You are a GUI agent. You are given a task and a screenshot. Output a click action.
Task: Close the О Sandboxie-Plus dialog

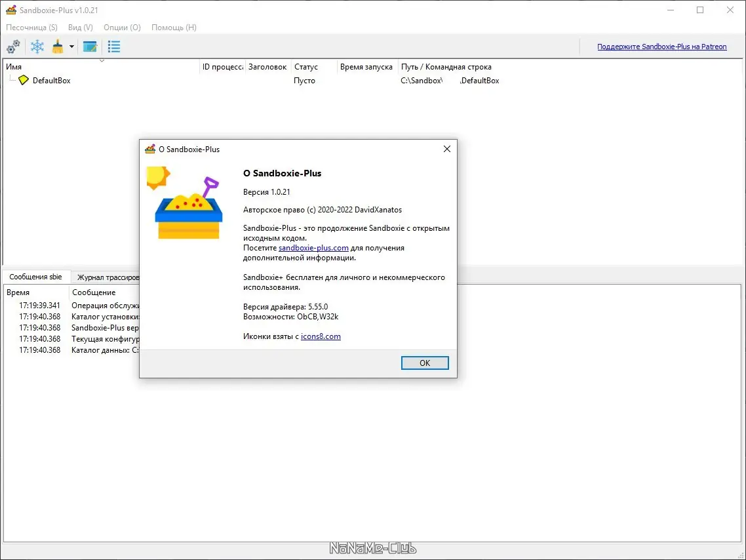click(x=446, y=149)
